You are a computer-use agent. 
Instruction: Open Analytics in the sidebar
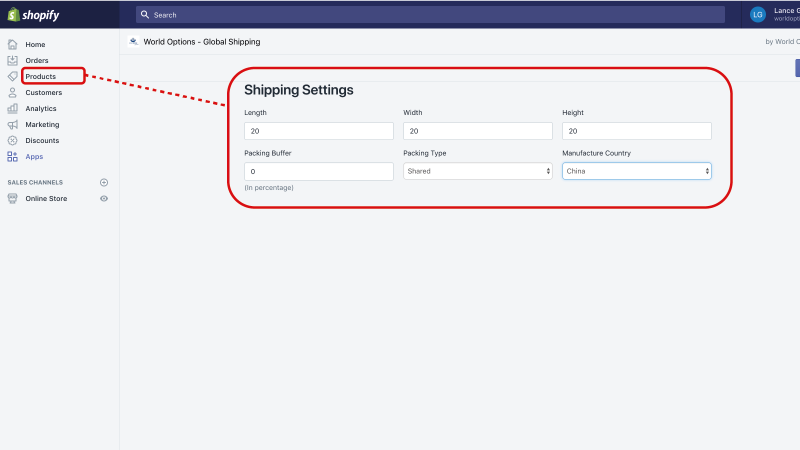(x=41, y=109)
